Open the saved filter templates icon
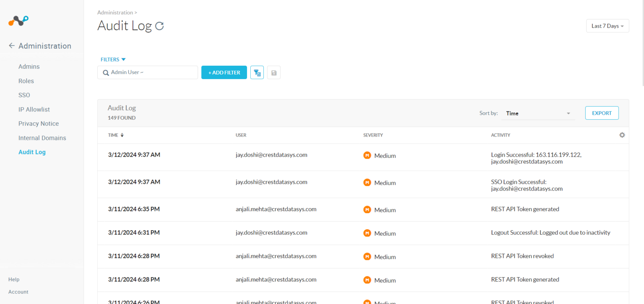Viewport: 644px width, 304px height. [x=257, y=72]
